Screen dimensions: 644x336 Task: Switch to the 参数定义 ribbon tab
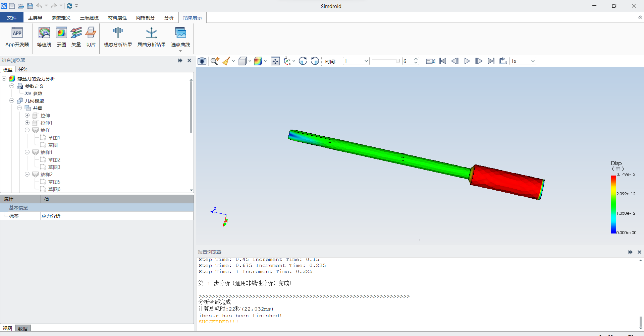[61, 18]
